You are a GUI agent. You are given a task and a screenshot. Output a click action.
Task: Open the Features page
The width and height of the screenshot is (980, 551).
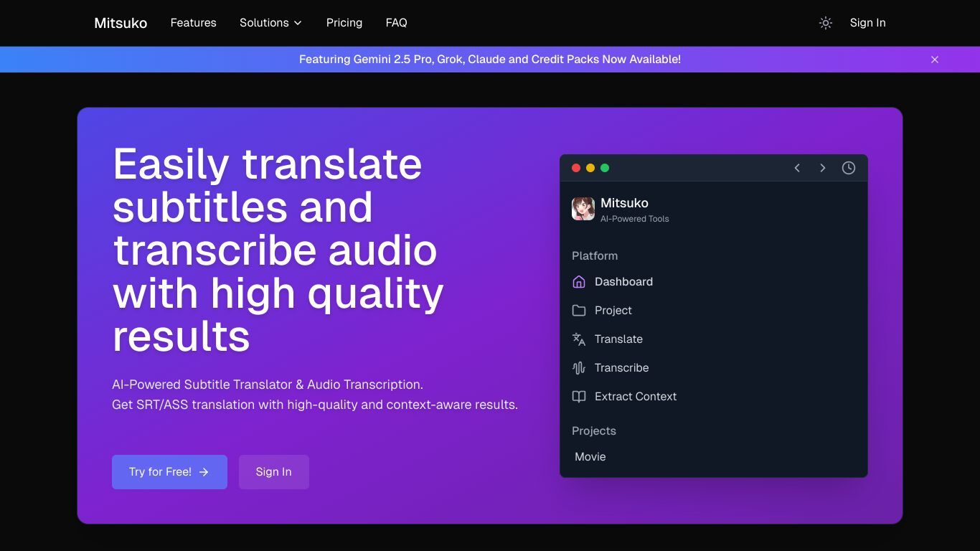click(193, 23)
